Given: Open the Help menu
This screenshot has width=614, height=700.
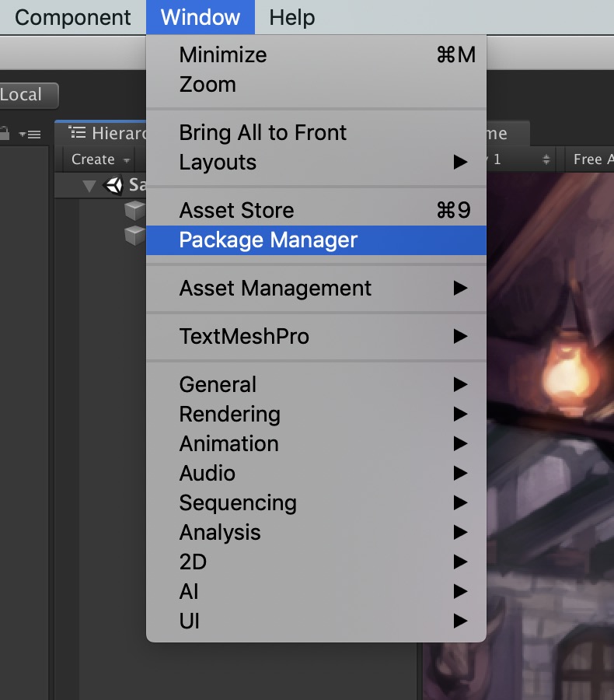Looking at the screenshot, I should coord(291,17).
